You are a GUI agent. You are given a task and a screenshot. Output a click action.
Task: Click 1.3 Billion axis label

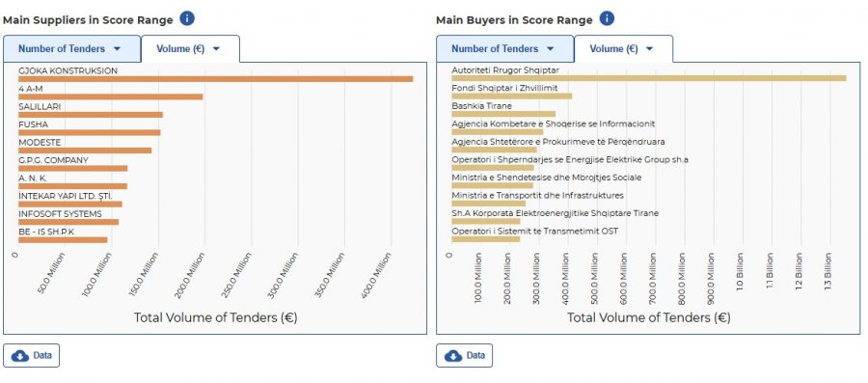coord(828,271)
